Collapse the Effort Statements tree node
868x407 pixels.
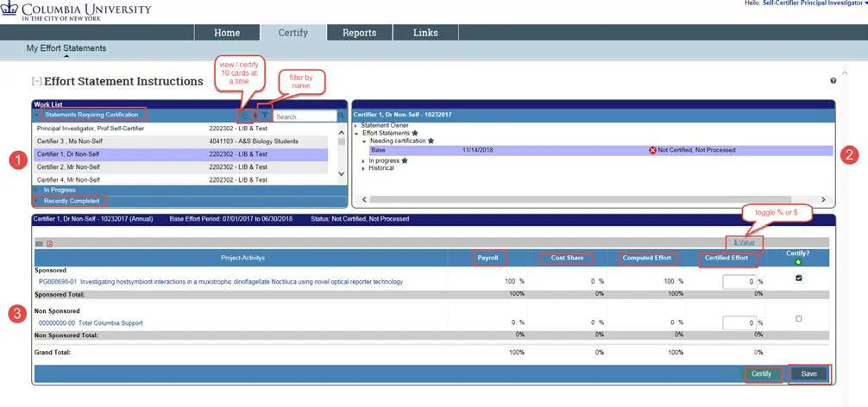[x=355, y=134]
